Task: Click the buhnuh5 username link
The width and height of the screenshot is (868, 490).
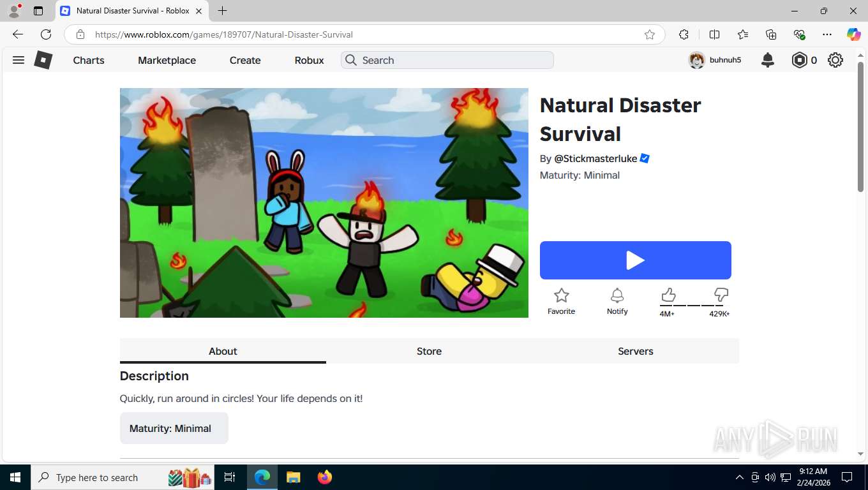Action: [x=726, y=60]
